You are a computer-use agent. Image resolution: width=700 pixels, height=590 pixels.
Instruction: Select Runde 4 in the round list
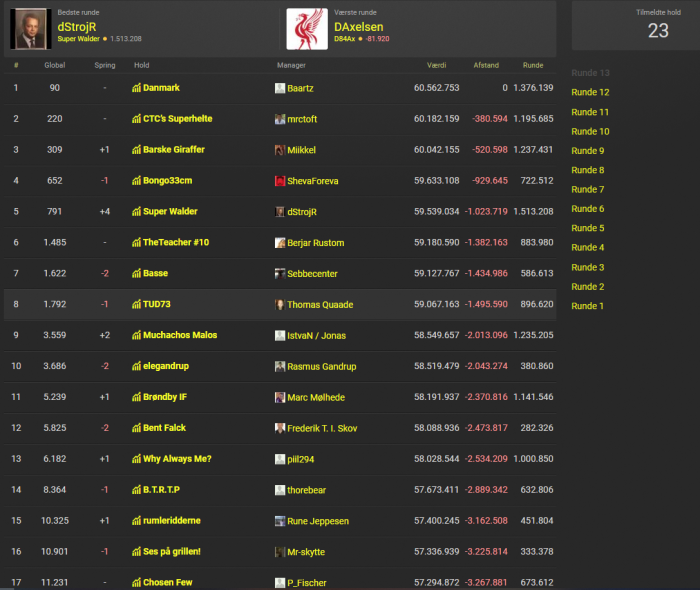[588, 248]
